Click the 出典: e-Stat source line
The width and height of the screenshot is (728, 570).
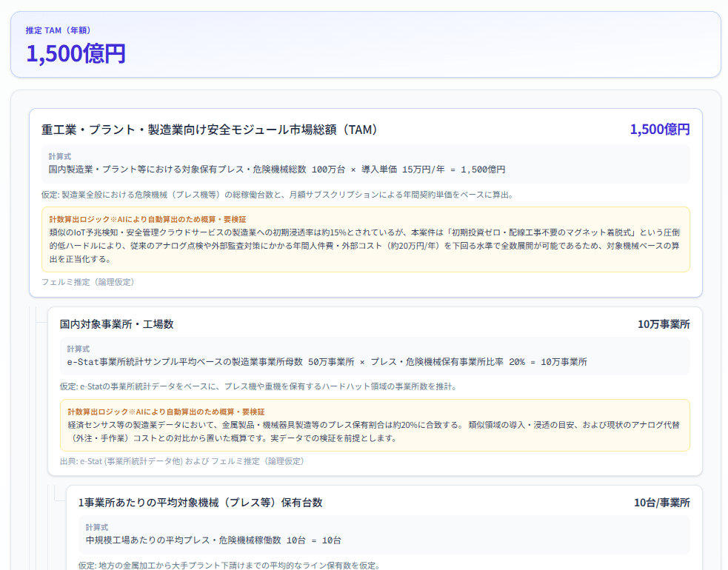pyautogui.click(x=182, y=461)
